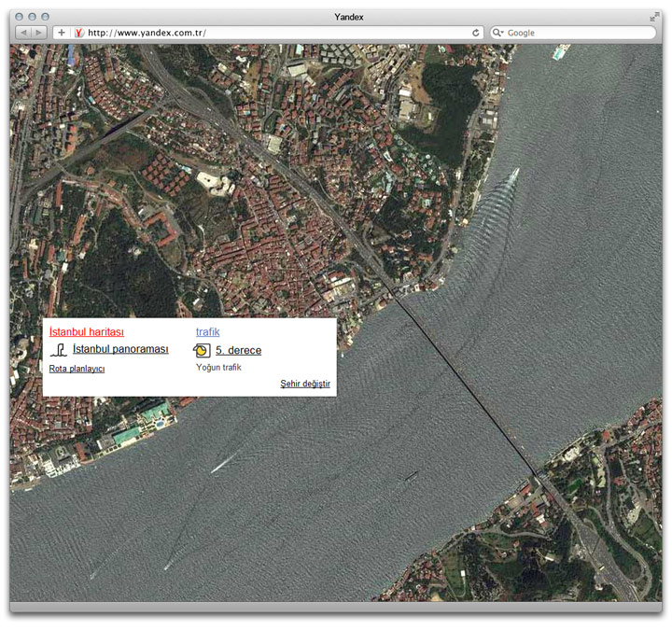Open the Rota planlayıcı link
The image size is (672, 630).
77,370
